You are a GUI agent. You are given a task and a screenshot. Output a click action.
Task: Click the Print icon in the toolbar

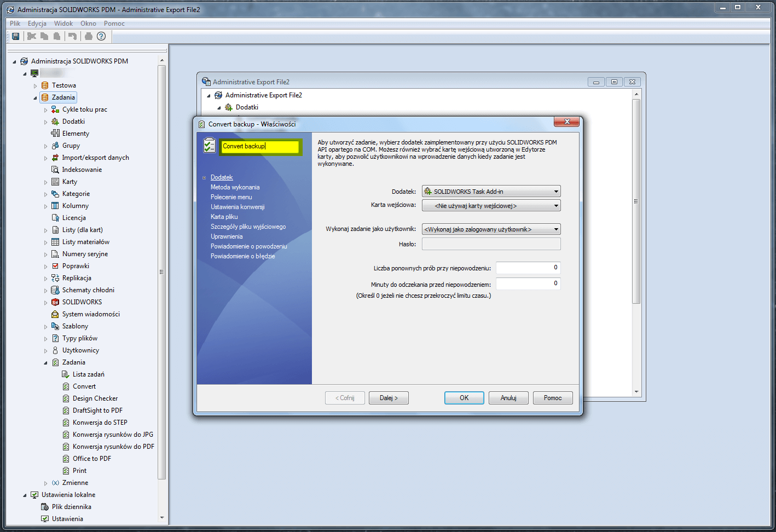point(88,36)
